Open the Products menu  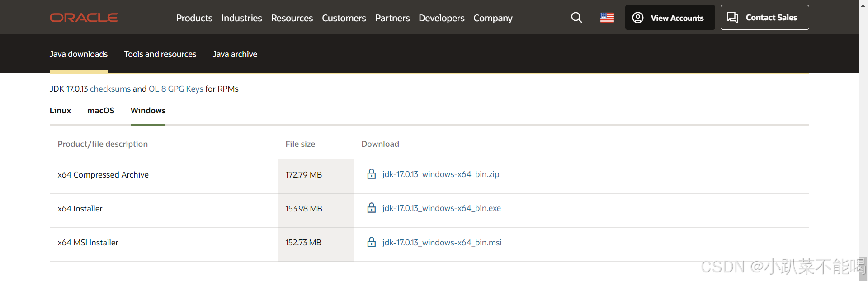point(194,18)
